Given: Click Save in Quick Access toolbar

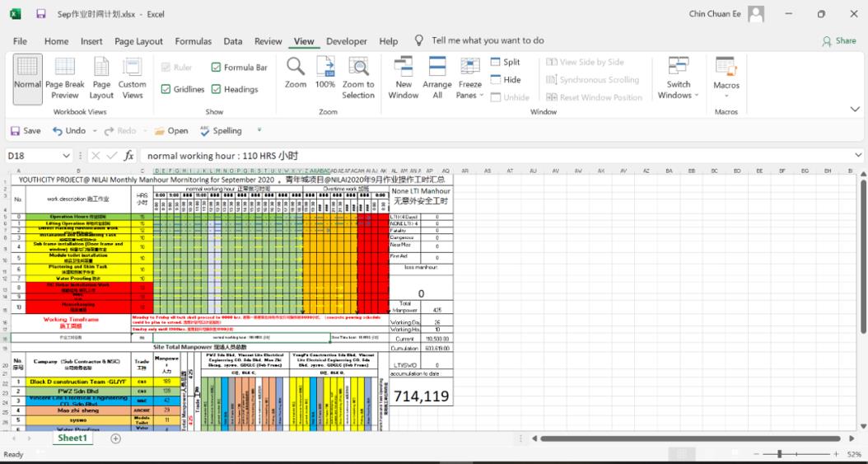Looking at the screenshot, I should pyautogui.click(x=25, y=130).
